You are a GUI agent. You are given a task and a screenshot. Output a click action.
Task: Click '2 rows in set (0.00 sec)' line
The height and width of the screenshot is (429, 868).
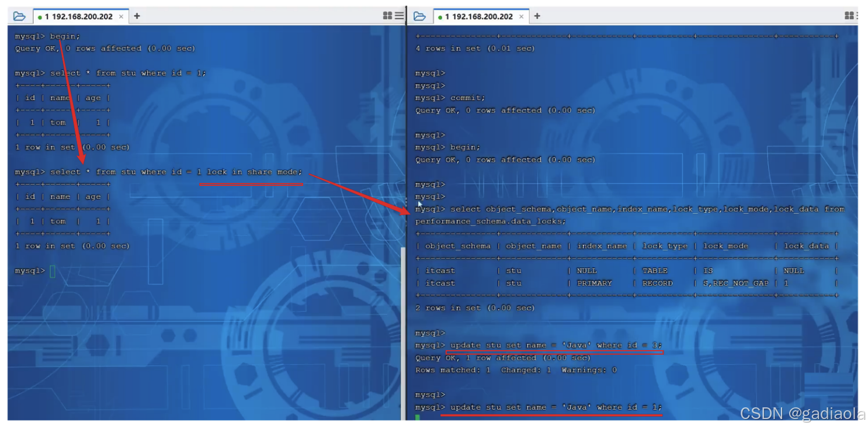tap(475, 308)
